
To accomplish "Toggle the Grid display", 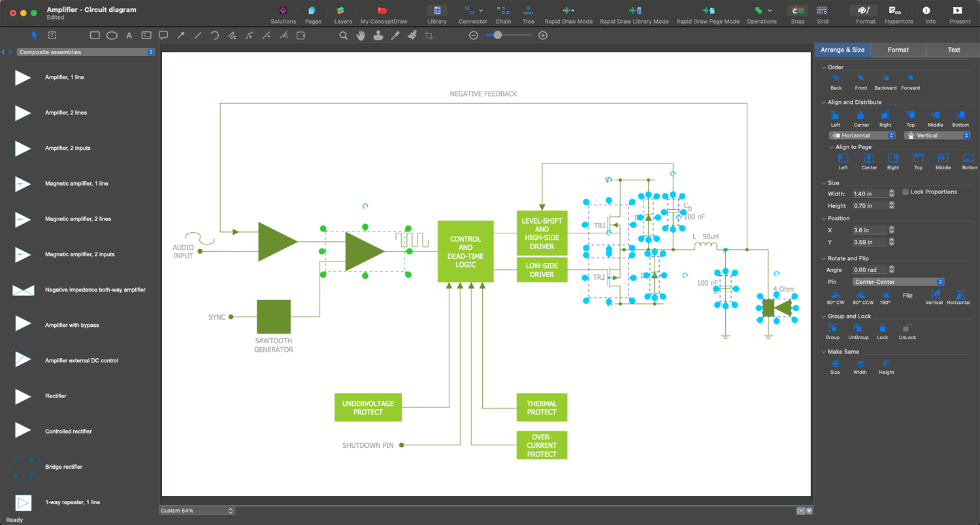I will [x=823, y=11].
